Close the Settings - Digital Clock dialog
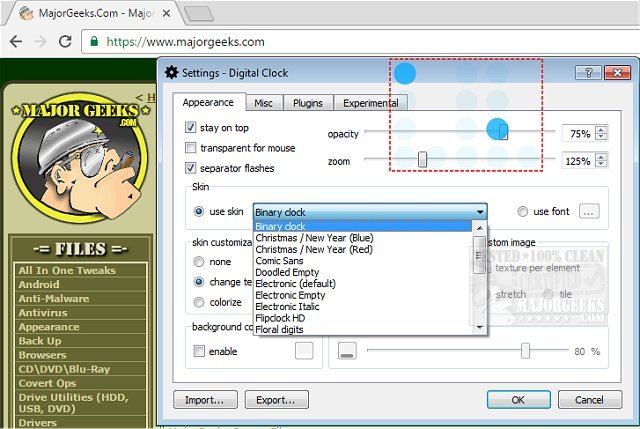Image resolution: width=640 pixels, height=429 pixels. [618, 73]
